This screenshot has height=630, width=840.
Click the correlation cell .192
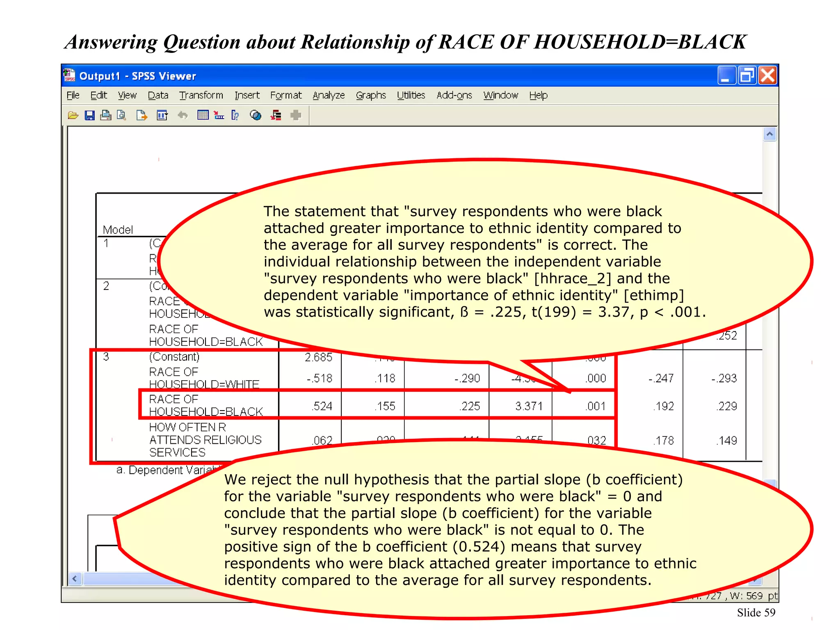[x=664, y=406]
